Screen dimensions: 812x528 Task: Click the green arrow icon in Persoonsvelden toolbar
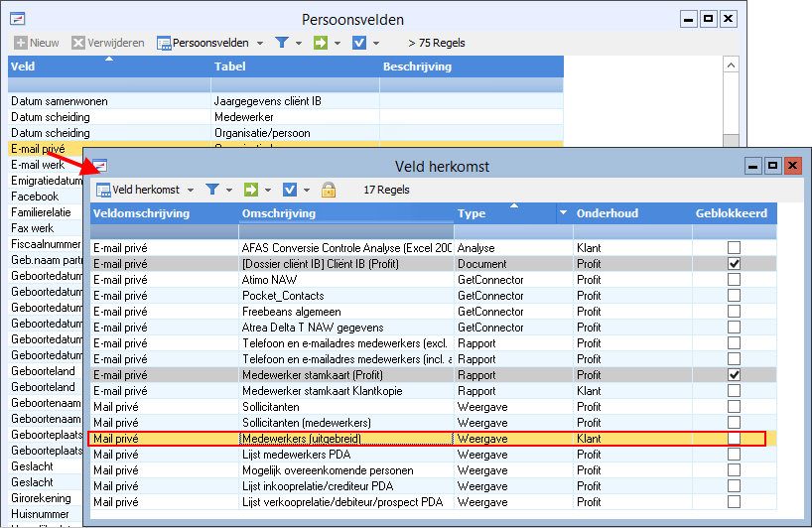(322, 43)
